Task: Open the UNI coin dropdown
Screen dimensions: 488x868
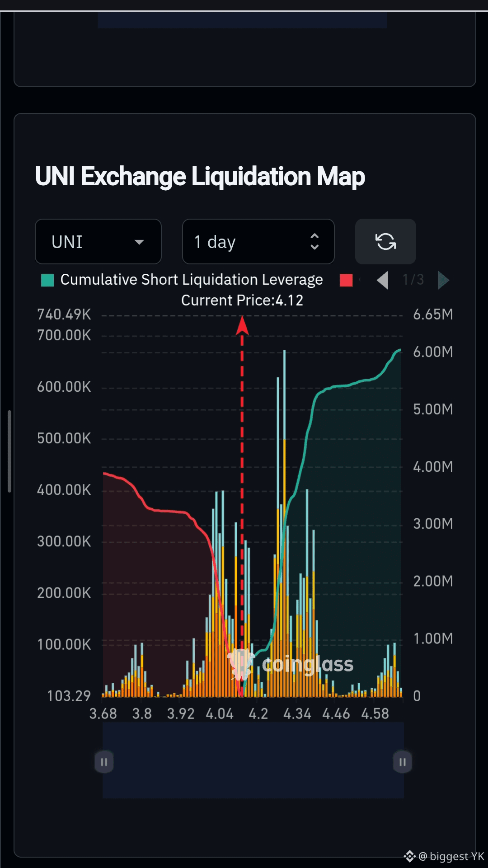Action: [98, 242]
